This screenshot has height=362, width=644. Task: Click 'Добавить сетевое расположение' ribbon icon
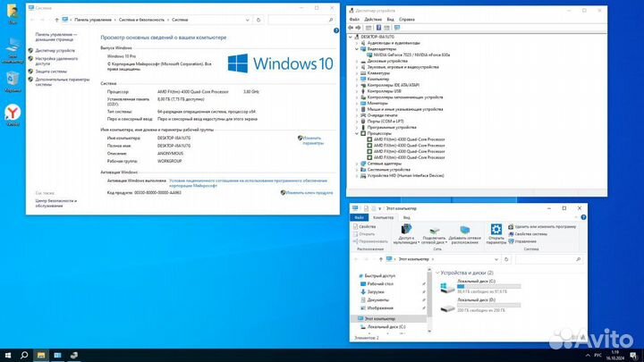(x=463, y=231)
